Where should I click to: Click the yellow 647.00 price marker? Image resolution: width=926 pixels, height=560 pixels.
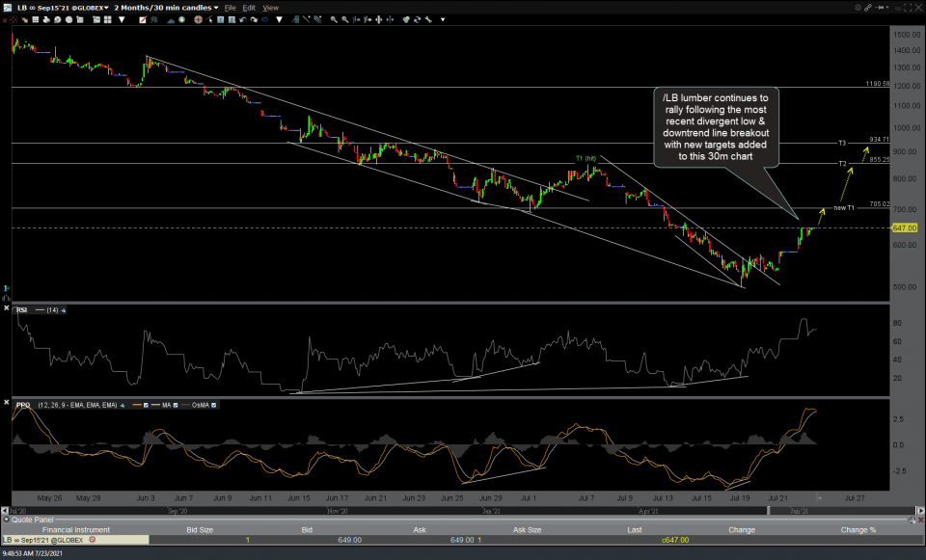pos(905,228)
